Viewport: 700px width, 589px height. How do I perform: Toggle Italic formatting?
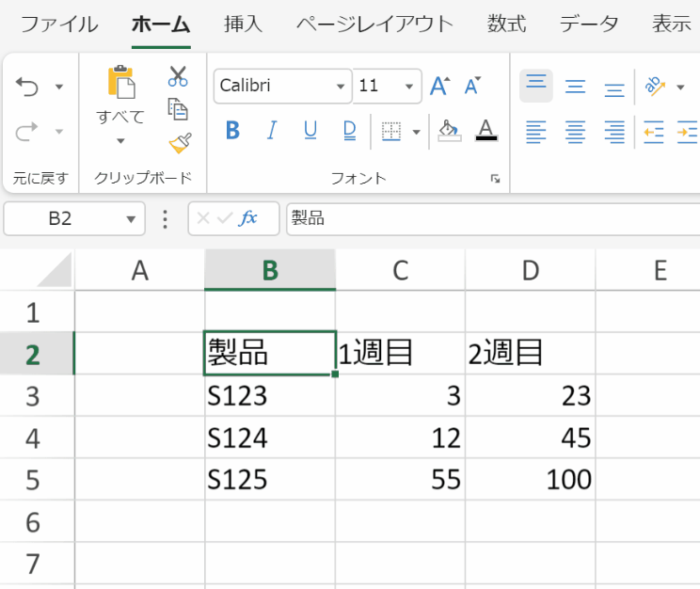(x=272, y=131)
